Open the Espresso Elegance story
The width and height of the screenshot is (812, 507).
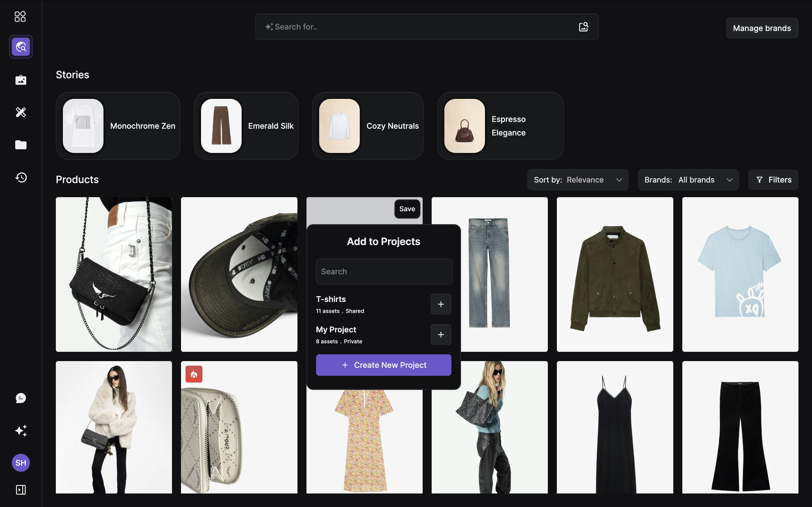click(x=500, y=126)
